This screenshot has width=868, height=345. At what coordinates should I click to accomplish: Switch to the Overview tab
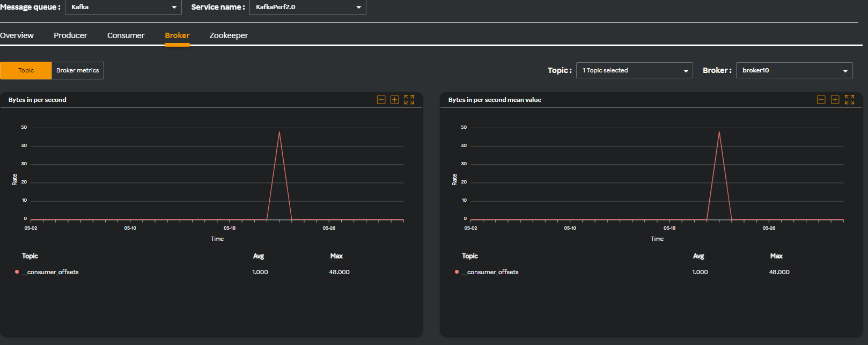click(17, 35)
